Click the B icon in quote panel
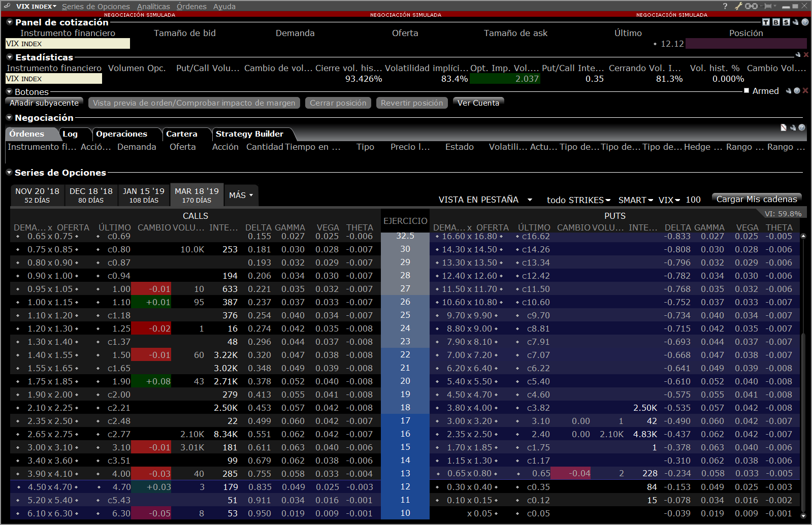Image resolution: width=812 pixels, height=525 pixels. [x=776, y=22]
